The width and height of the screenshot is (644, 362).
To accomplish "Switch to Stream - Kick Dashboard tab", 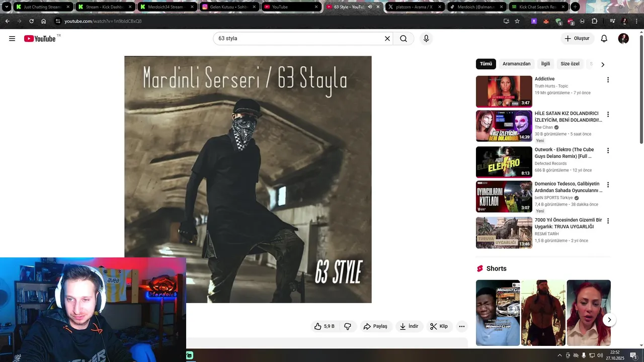I will coord(105,7).
